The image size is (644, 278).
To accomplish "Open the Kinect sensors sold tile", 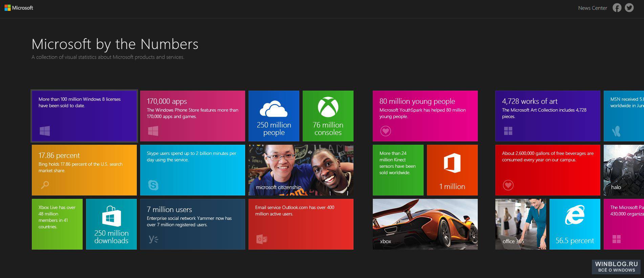I will coord(398,170).
